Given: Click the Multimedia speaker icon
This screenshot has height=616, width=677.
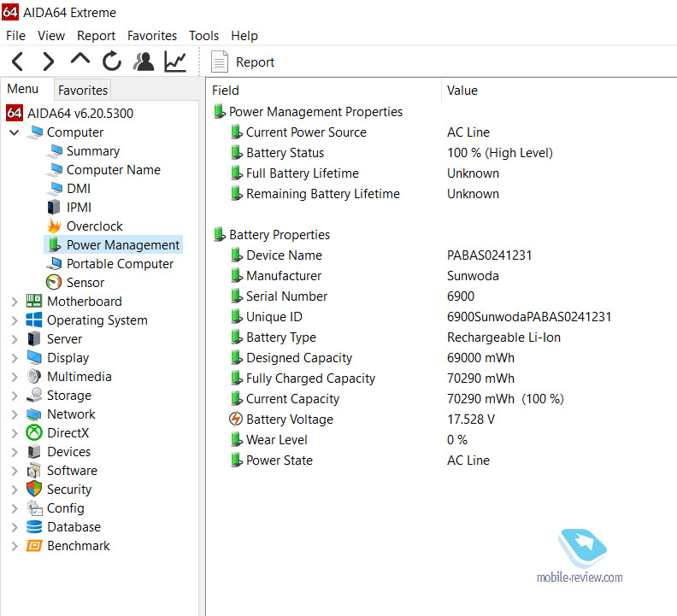Looking at the screenshot, I should (34, 377).
